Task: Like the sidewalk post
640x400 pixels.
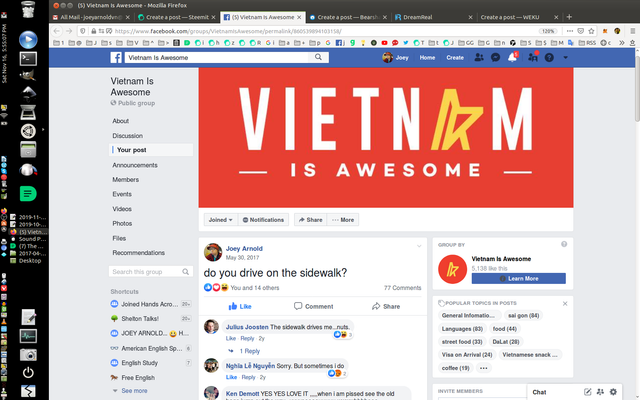Action: coord(240,306)
